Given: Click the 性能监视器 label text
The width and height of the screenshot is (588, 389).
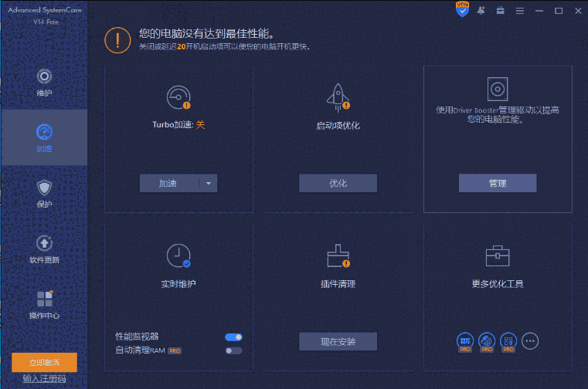Looking at the screenshot, I should click(x=137, y=337).
